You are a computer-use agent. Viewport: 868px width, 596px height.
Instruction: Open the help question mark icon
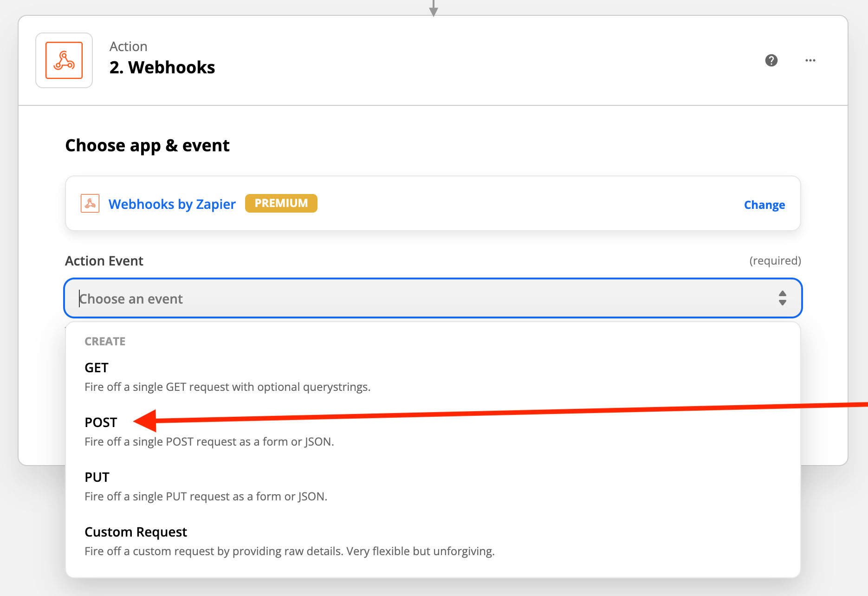[x=771, y=60]
